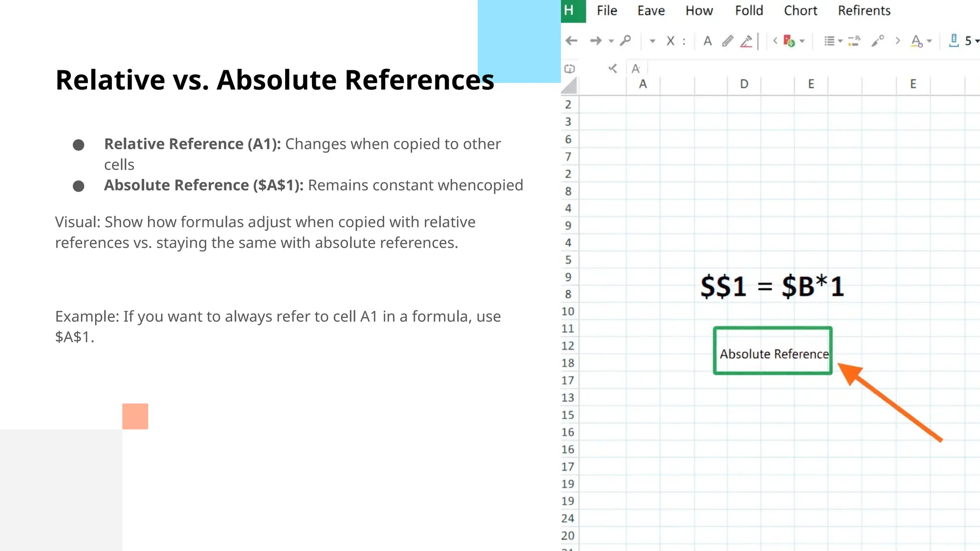Select row header 18
Viewport: 980px width, 551px height.
568,363
